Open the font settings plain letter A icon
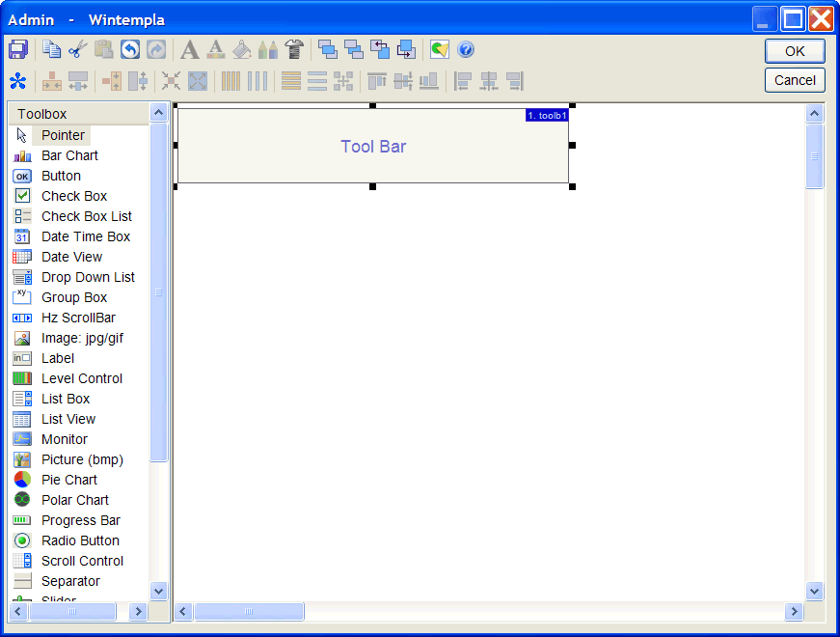840x637 pixels. tap(190, 50)
